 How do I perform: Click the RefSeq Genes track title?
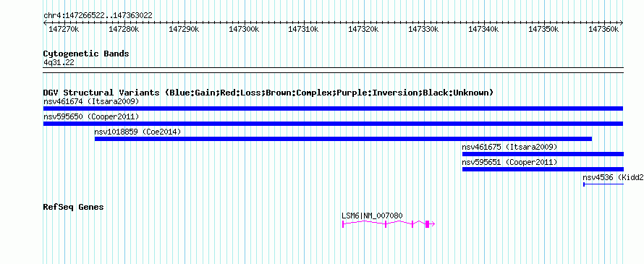[x=73, y=207]
